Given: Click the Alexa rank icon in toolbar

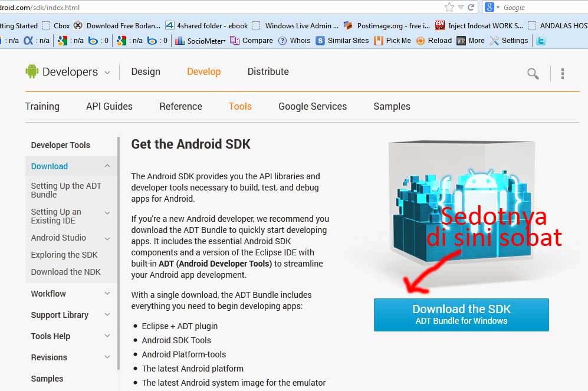Looking at the screenshot, I should coord(28,41).
